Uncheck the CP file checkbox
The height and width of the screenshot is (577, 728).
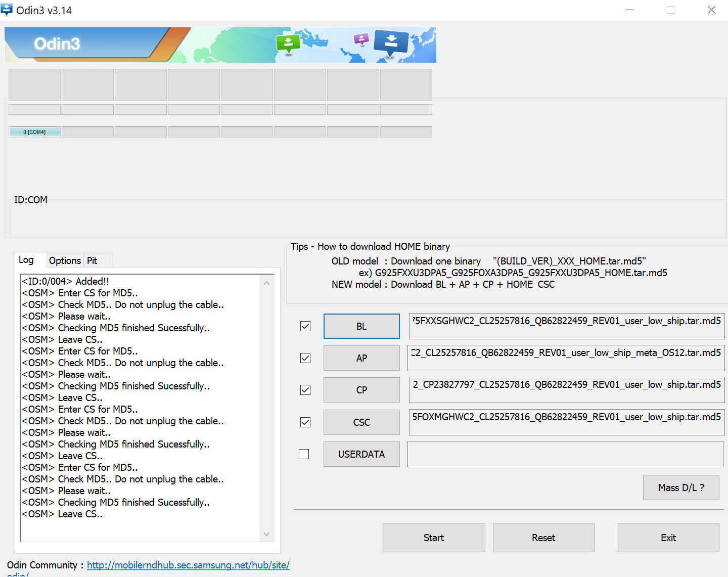pos(305,390)
